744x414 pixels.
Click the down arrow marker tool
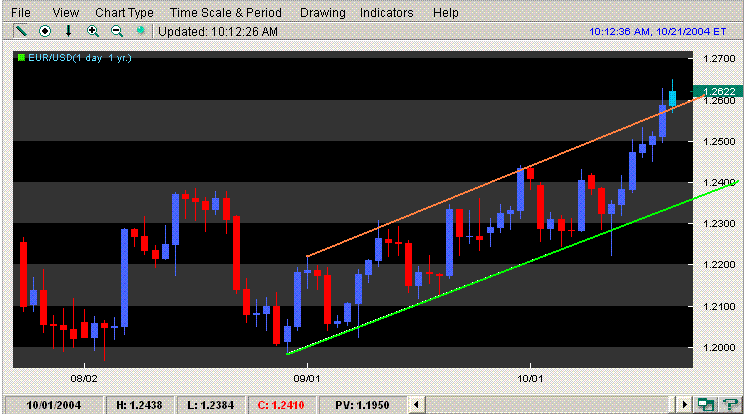coord(68,31)
